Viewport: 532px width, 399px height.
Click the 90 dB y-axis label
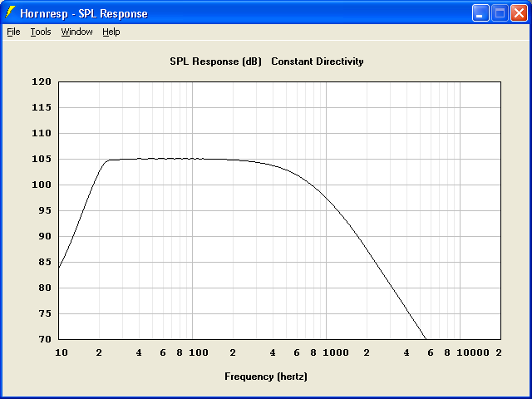pos(44,236)
